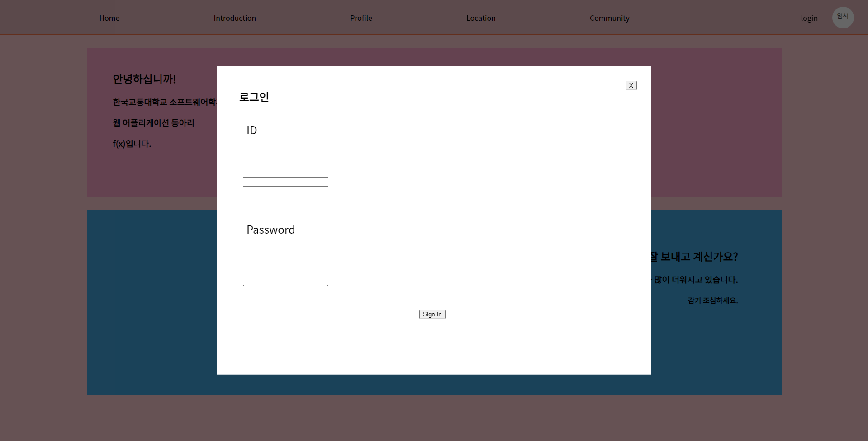This screenshot has width=868, height=441.
Task: Open the Introduction page
Action: [234, 18]
